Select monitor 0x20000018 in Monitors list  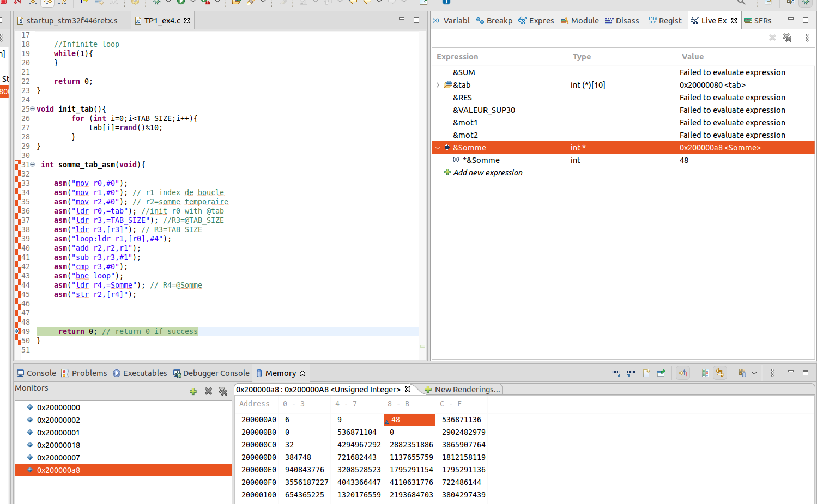[x=58, y=445]
